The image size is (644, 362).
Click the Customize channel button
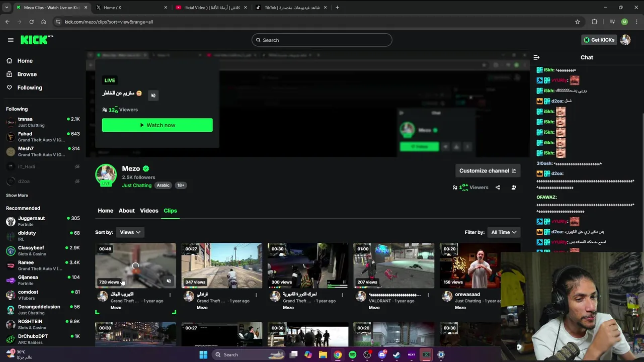[488, 171]
